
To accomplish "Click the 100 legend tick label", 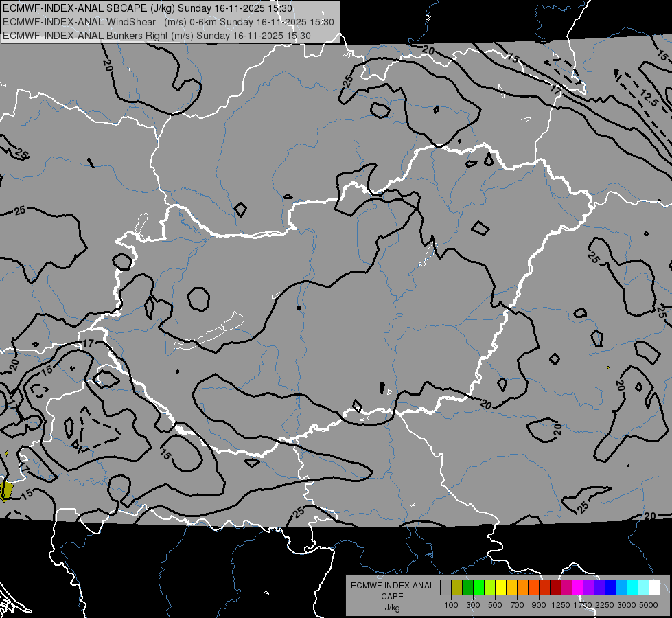I will [x=451, y=605].
